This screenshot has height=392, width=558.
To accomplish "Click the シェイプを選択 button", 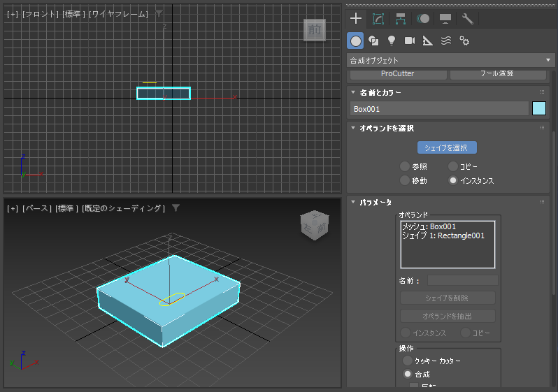I will [x=447, y=147].
